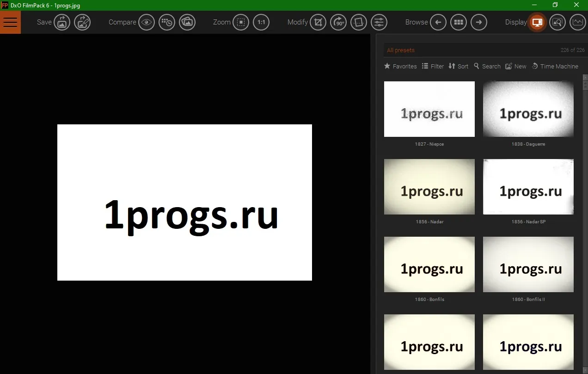Click the Time Machine button
The width and height of the screenshot is (588, 374).
555,66
